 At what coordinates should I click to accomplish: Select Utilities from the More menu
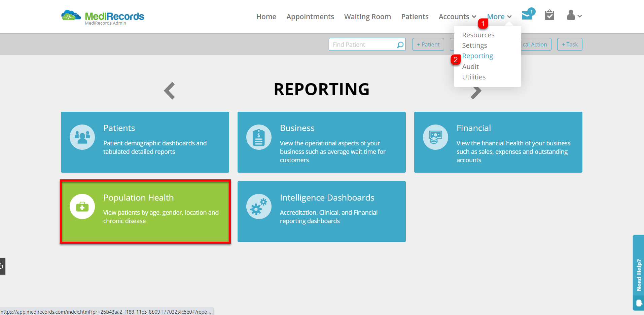click(474, 77)
